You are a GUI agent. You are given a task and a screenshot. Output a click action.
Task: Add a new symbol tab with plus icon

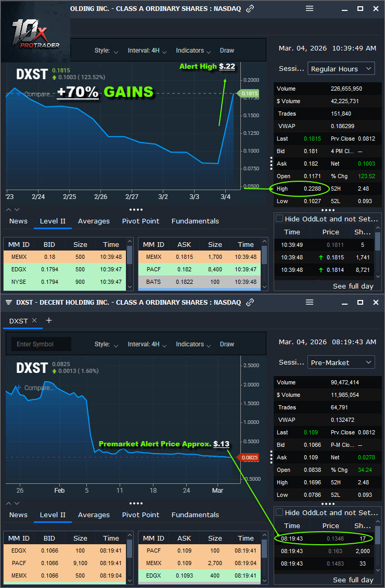click(49, 321)
